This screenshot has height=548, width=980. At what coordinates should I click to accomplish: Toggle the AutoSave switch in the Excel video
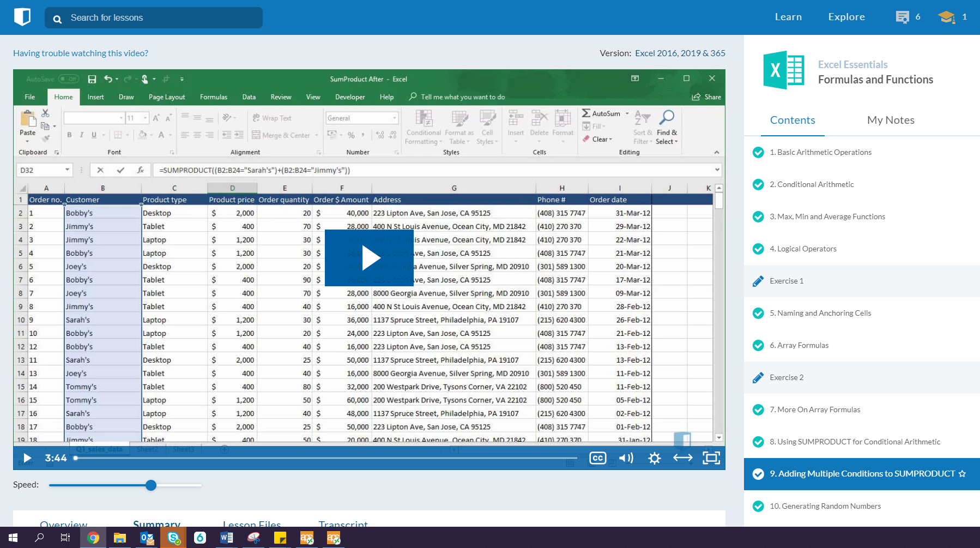pyautogui.click(x=69, y=79)
